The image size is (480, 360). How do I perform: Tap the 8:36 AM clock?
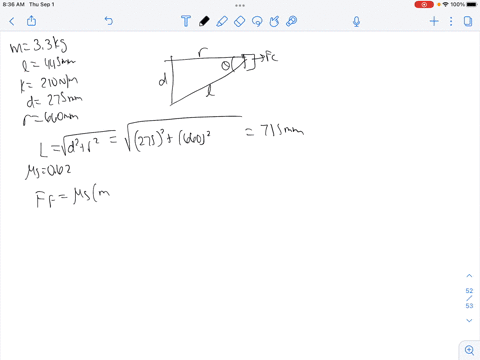pyautogui.click(x=14, y=5)
